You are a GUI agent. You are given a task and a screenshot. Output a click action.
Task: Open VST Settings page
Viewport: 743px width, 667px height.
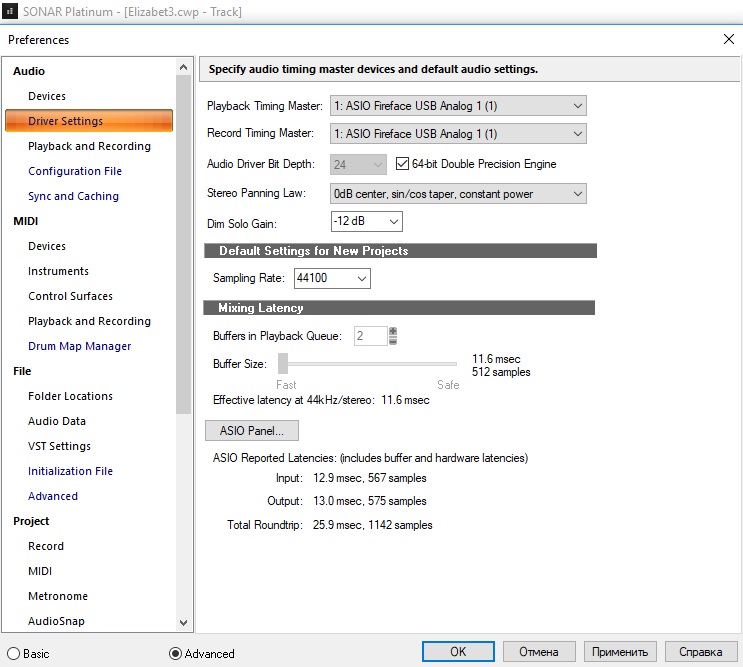[x=59, y=446]
